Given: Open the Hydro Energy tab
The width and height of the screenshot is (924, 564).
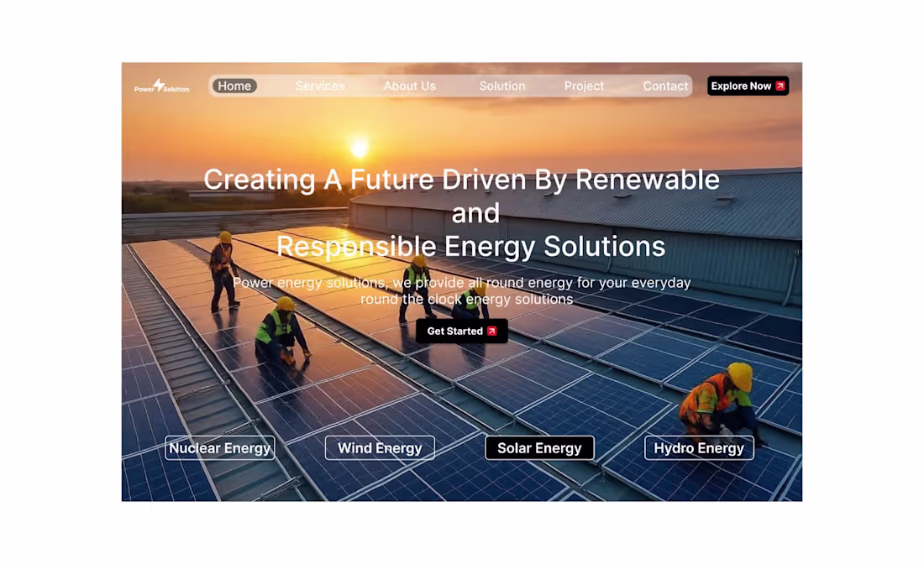Looking at the screenshot, I should [x=699, y=448].
